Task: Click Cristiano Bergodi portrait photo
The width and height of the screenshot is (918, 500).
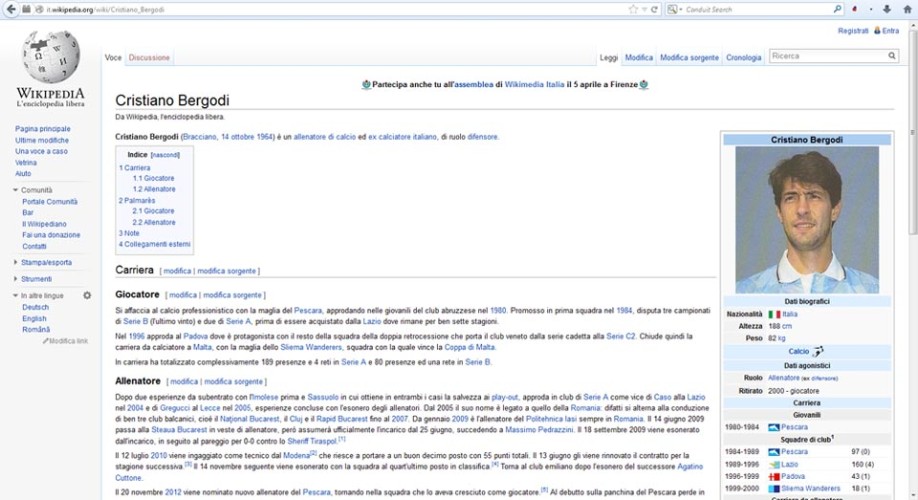Action: (807, 220)
